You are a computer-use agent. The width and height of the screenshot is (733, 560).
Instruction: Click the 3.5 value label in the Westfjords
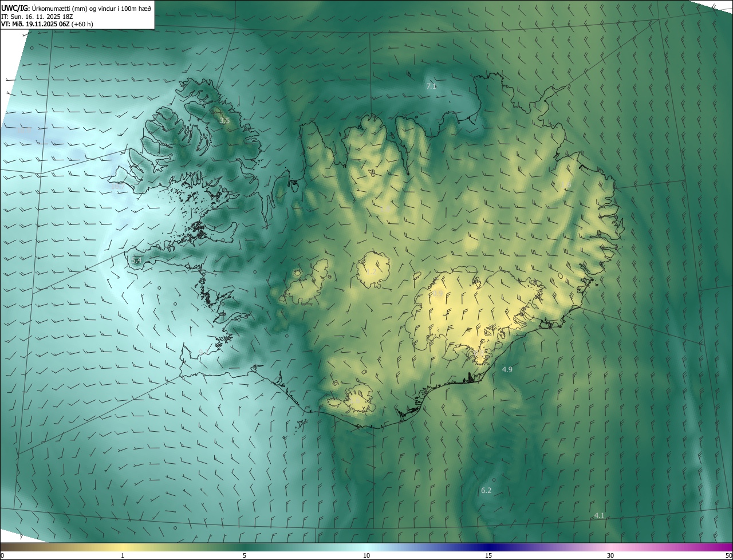pos(224,121)
